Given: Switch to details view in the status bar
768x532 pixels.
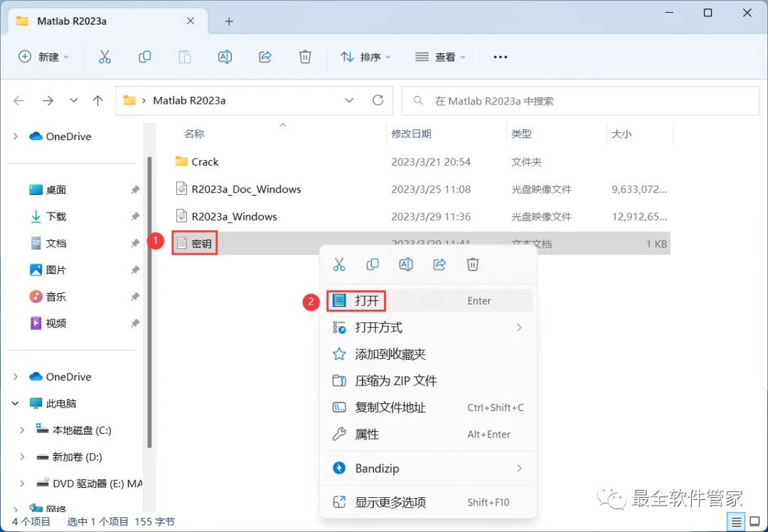Looking at the screenshot, I should click(x=736, y=522).
